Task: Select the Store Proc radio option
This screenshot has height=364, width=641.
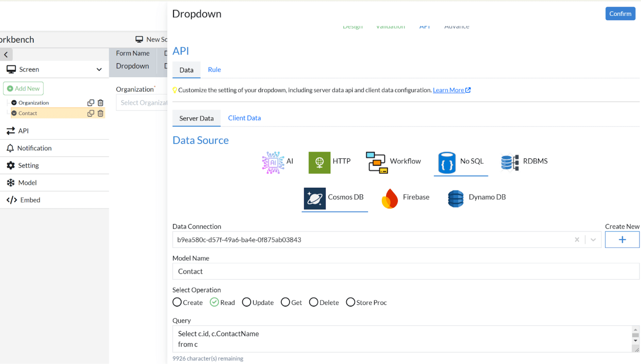Action: 350,302
